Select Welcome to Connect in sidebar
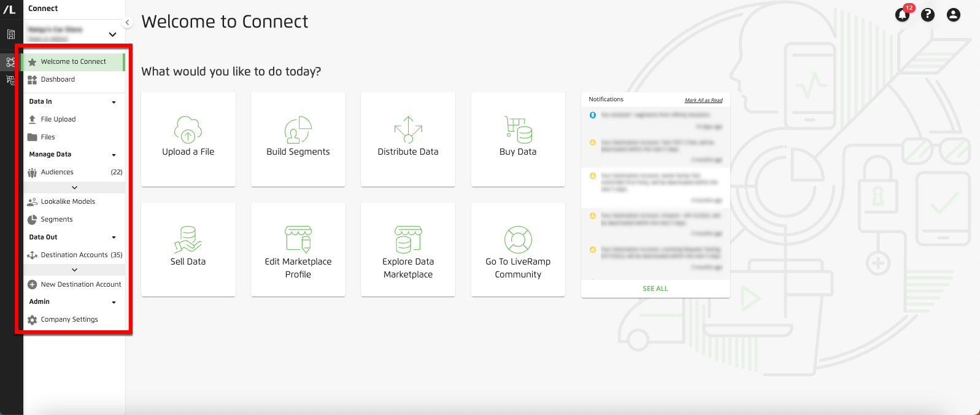This screenshot has height=415, width=980. pyautogui.click(x=74, y=62)
